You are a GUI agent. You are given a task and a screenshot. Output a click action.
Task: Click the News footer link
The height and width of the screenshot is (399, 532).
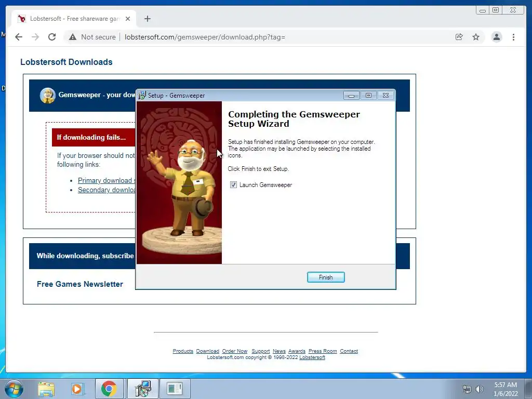(279, 351)
